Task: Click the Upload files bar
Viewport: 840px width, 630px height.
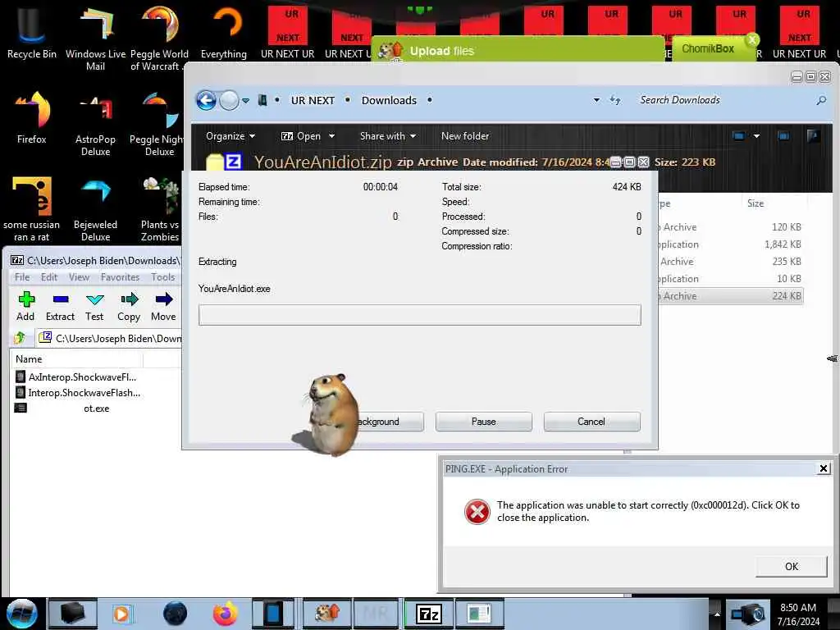Action: 518,51
